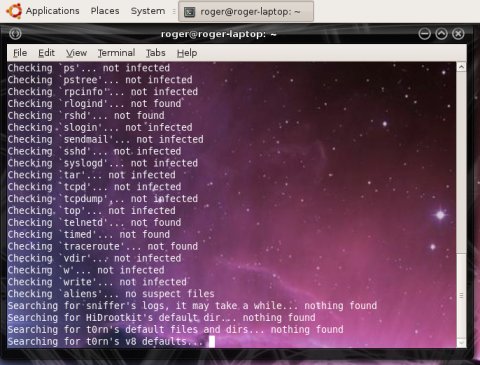
Task: Open the File menu
Action: (x=20, y=53)
